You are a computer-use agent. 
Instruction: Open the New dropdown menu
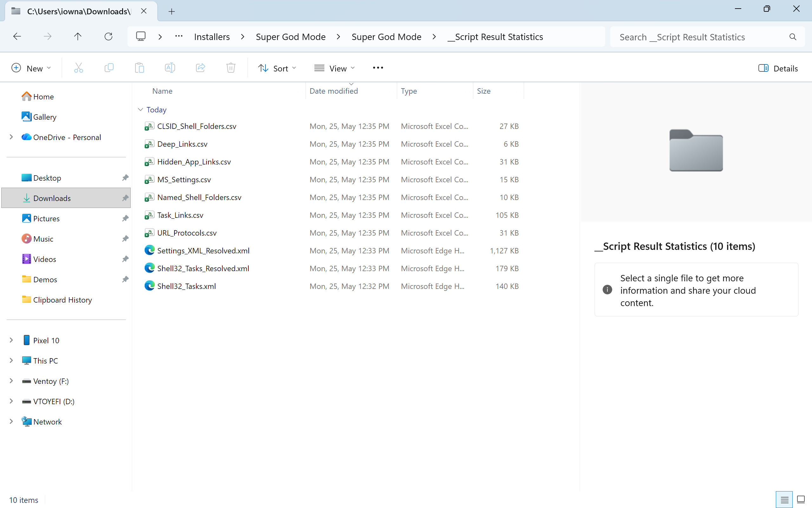[31, 68]
